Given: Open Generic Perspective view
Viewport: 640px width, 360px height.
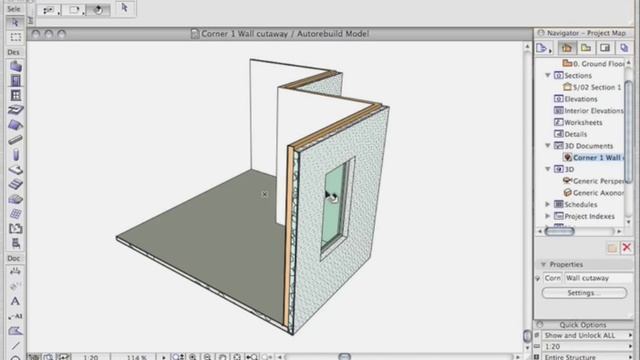Looking at the screenshot, I should click(593, 181).
